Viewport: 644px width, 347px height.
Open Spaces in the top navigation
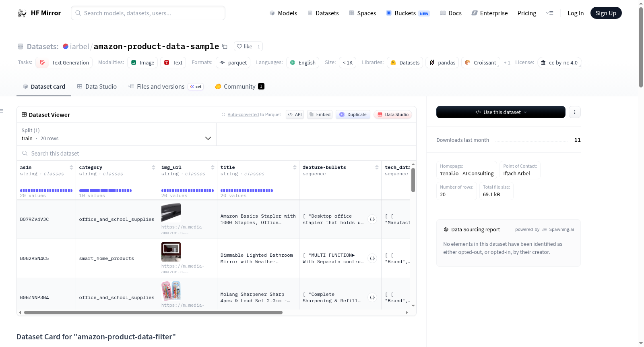(x=363, y=13)
